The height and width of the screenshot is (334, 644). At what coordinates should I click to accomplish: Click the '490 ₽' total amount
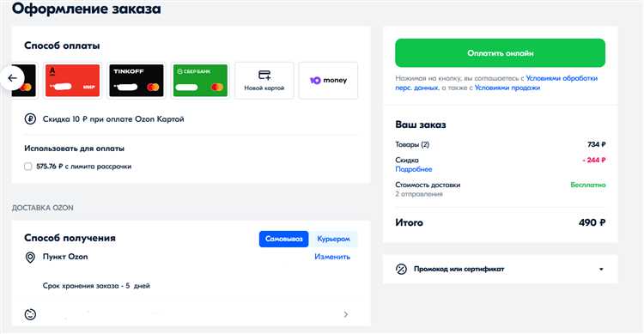coord(592,222)
